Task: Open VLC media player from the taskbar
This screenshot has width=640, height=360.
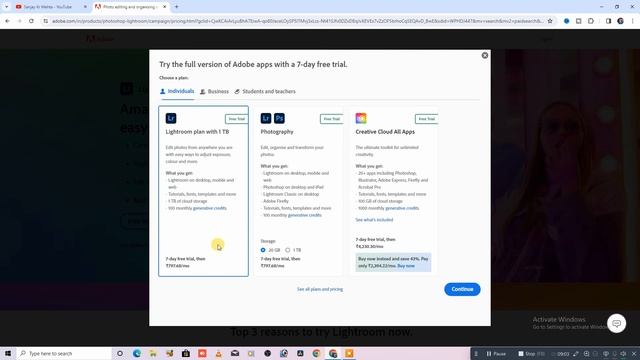Action: tap(218, 353)
